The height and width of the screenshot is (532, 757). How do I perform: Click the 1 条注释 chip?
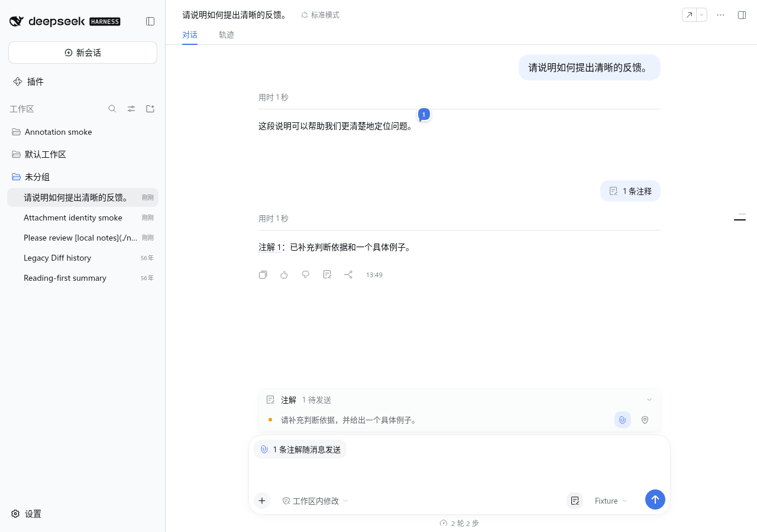click(x=630, y=191)
